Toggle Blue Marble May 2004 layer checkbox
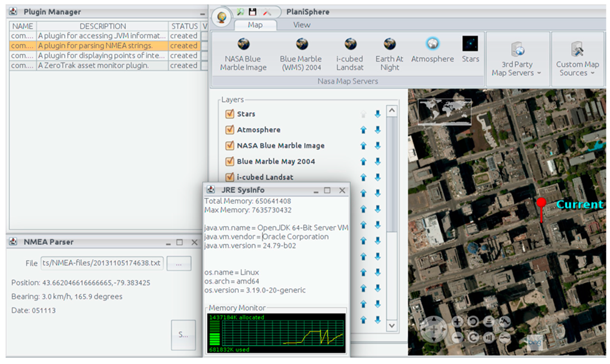This screenshot has width=610, height=364. coord(230,161)
